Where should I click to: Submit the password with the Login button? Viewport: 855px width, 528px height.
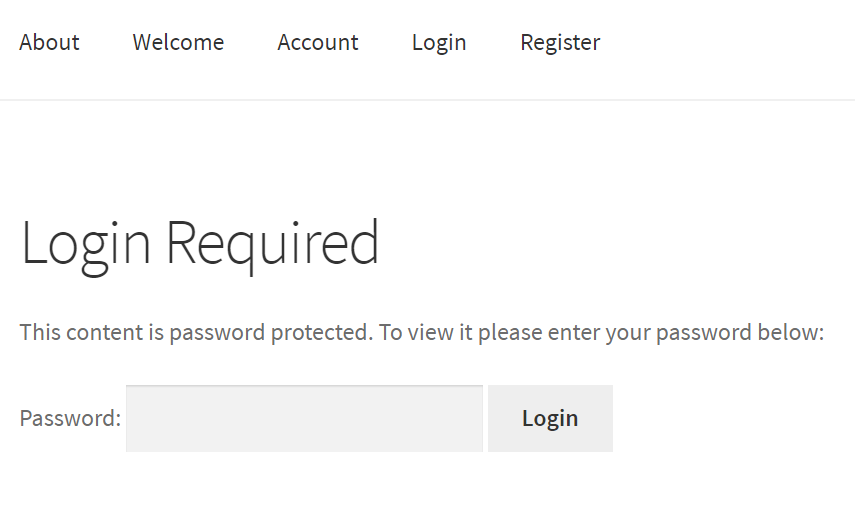550,418
